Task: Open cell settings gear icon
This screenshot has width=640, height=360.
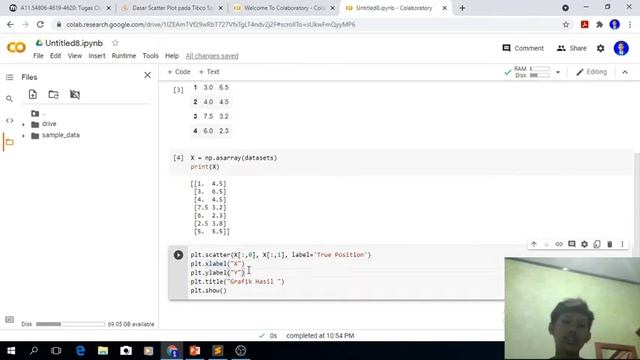Action: [584, 244]
